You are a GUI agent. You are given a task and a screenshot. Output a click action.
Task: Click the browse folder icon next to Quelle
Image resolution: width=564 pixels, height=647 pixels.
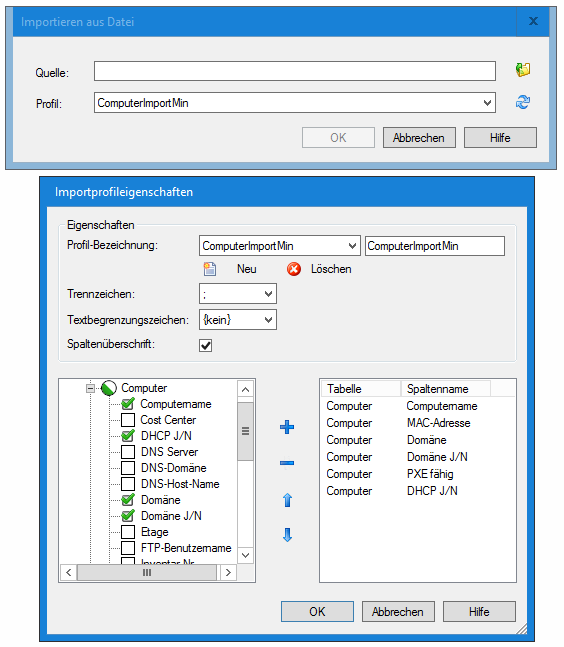pos(523,69)
